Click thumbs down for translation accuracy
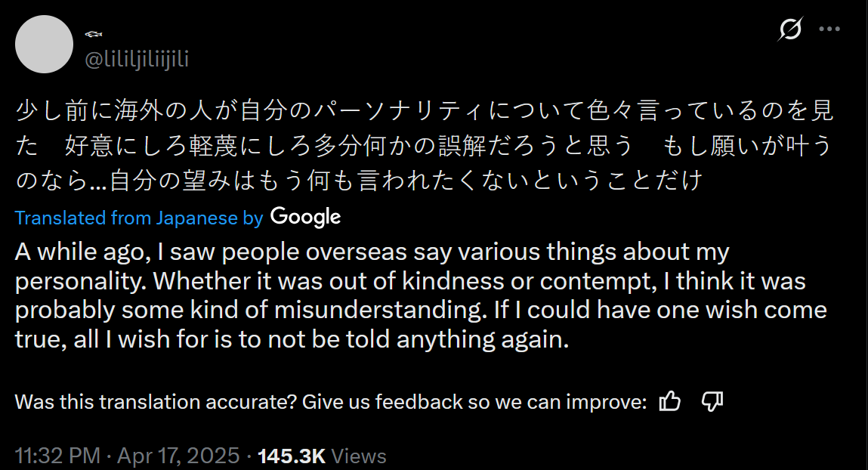 (x=712, y=400)
